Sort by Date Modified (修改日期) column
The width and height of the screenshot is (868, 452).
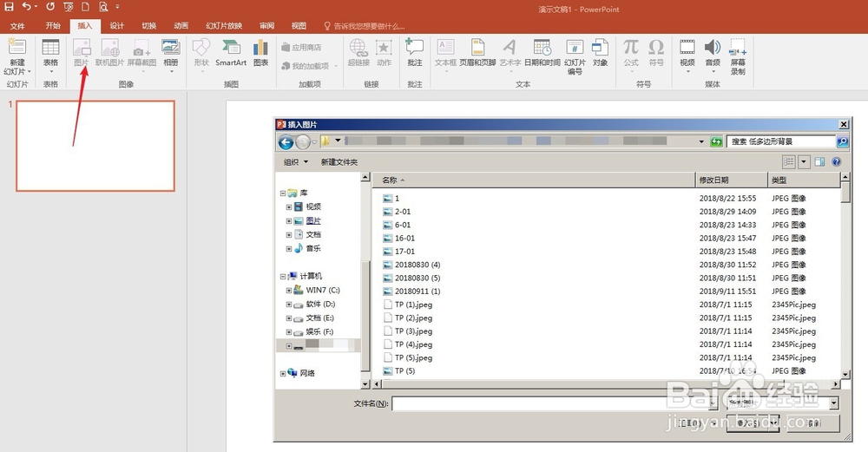click(x=731, y=180)
